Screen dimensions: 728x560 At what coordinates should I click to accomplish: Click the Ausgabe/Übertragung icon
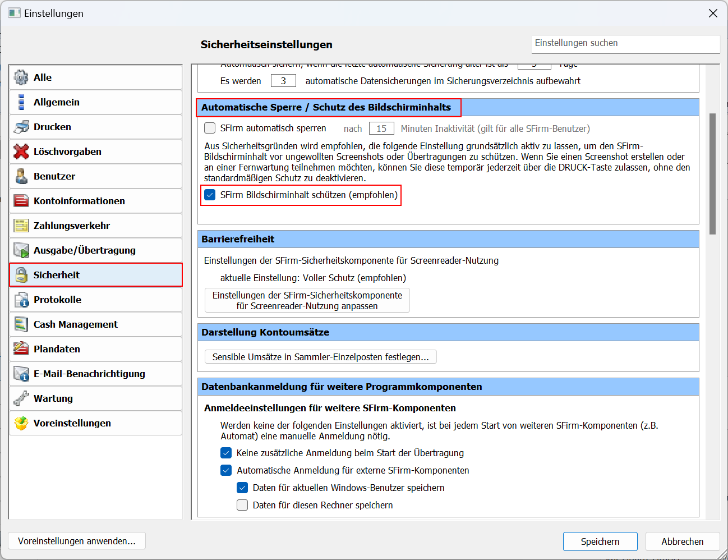21,250
